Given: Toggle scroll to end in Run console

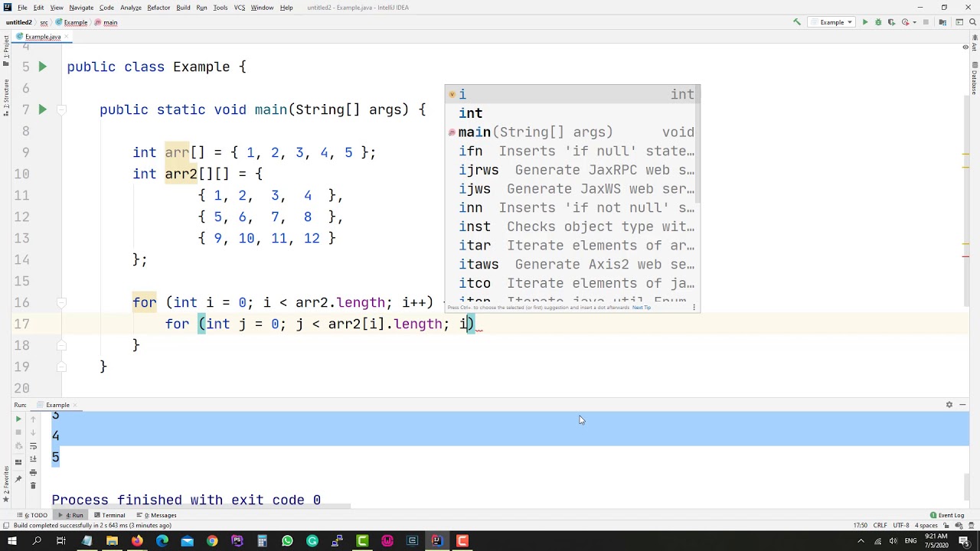Looking at the screenshot, I should click(x=33, y=458).
